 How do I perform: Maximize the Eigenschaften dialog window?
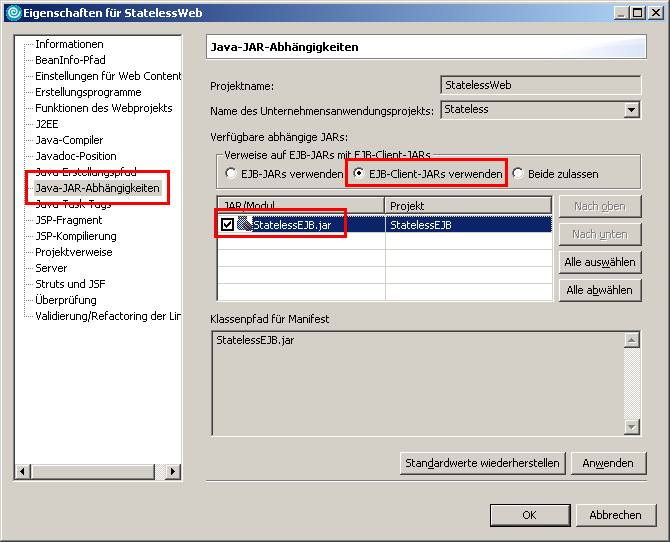pyautogui.click(x=637, y=13)
